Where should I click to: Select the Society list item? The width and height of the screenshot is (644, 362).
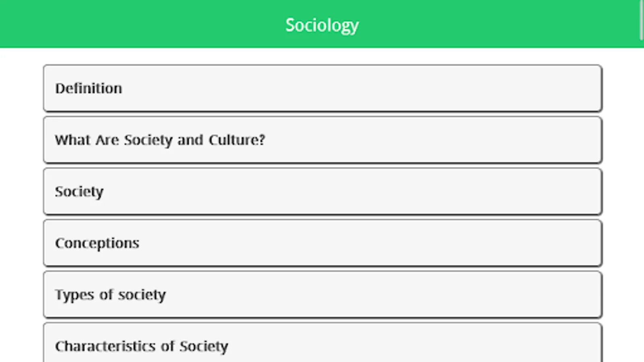[322, 191]
